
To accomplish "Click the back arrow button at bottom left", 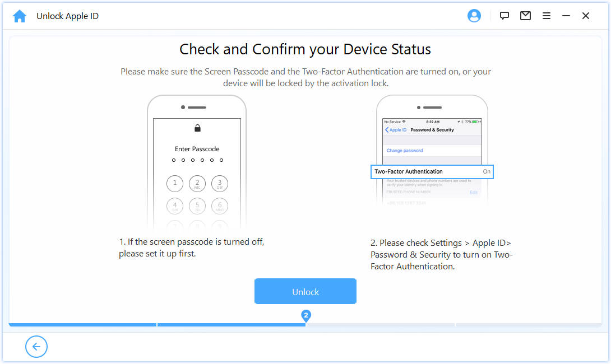I will coord(36,347).
